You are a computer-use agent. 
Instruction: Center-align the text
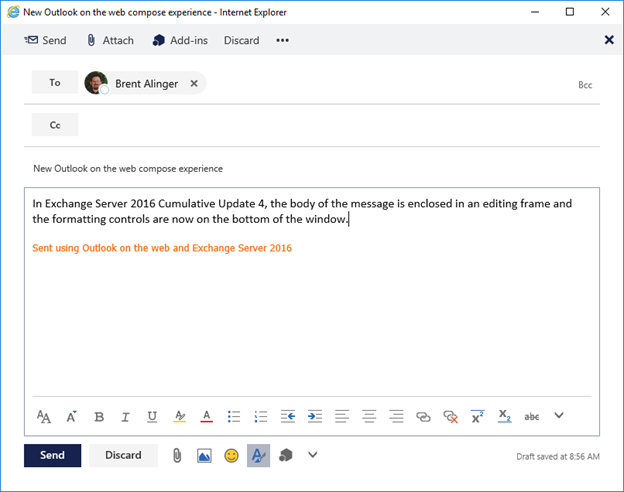369,417
